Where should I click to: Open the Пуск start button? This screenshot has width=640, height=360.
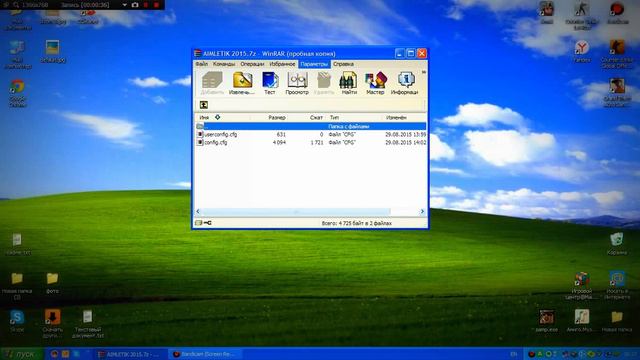[21, 354]
